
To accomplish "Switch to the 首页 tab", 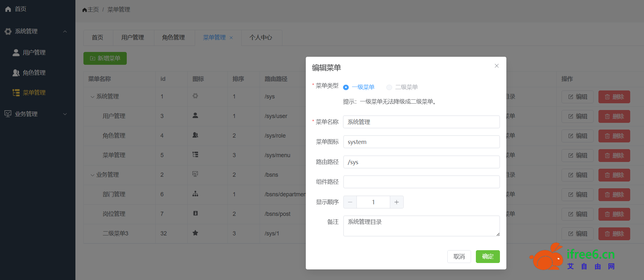I will pyautogui.click(x=98, y=38).
